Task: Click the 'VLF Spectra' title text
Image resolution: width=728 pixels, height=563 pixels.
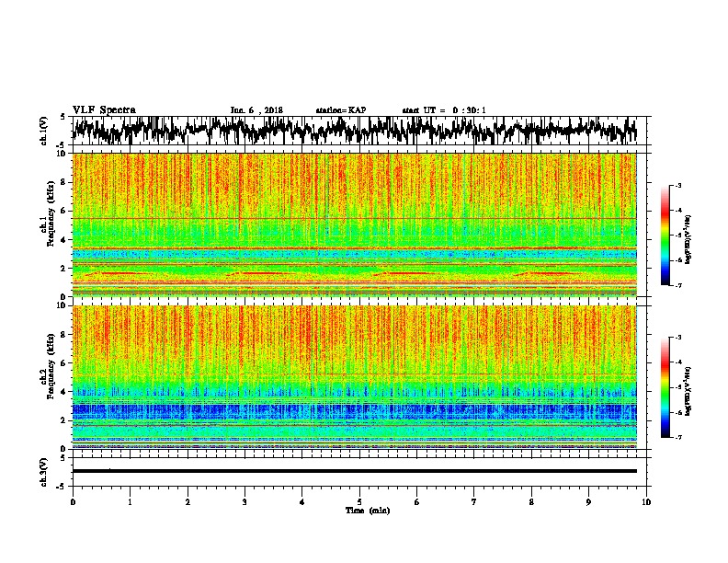Action: coord(104,109)
